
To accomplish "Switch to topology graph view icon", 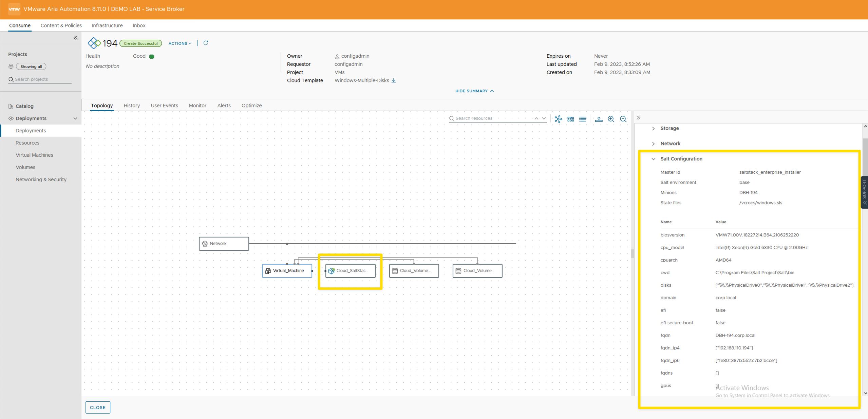I will coord(558,119).
